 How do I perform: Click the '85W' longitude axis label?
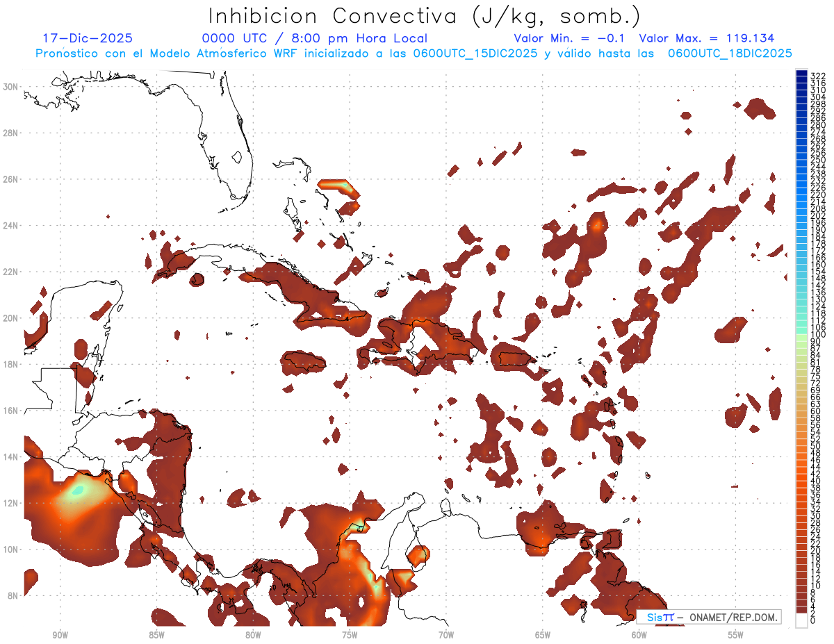coord(156,636)
